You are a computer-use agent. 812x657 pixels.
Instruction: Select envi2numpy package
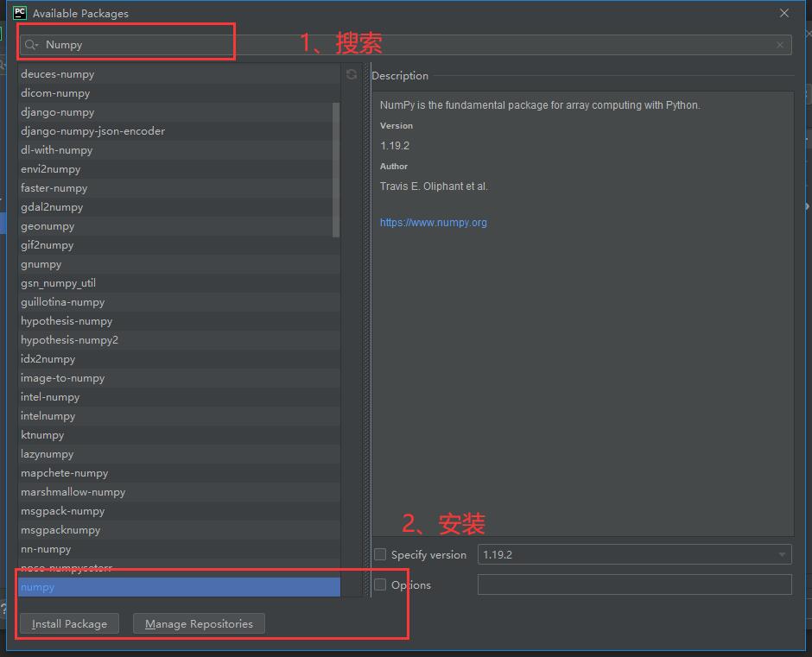pyautogui.click(x=179, y=169)
